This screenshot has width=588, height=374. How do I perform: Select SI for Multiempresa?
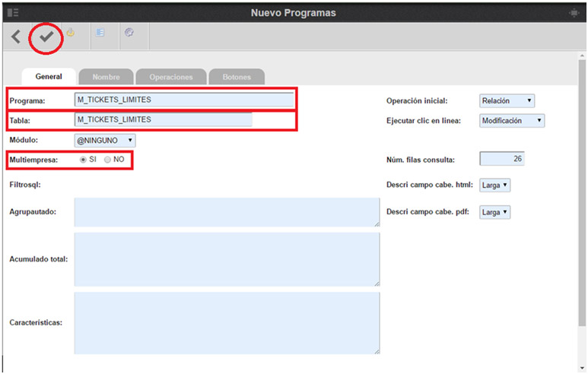click(x=83, y=160)
